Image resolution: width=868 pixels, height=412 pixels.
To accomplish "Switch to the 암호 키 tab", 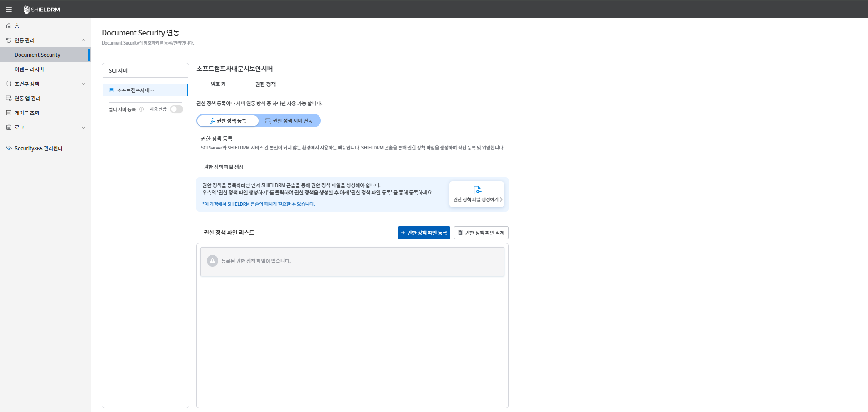I will tap(218, 84).
